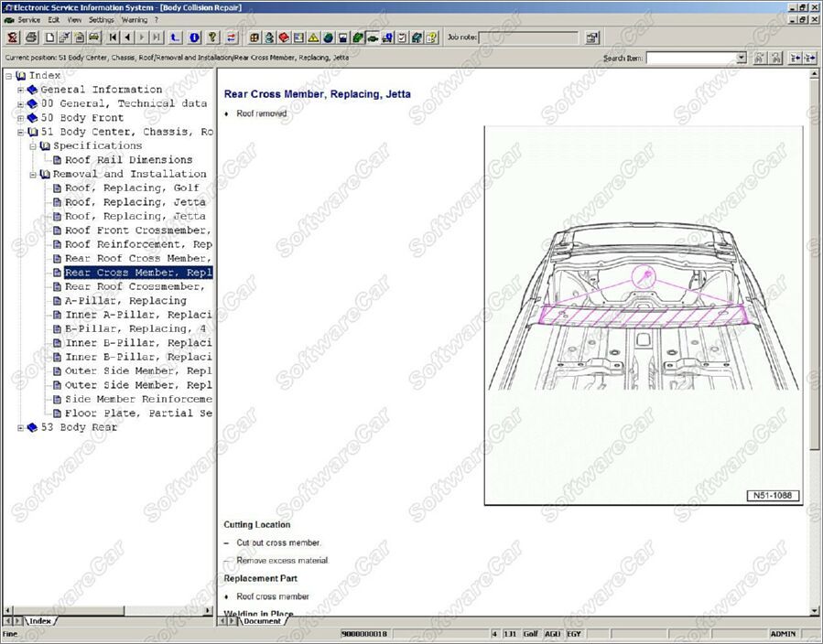Click the red book toolbar icon
Screen dimensions: 823x644
coord(284,38)
